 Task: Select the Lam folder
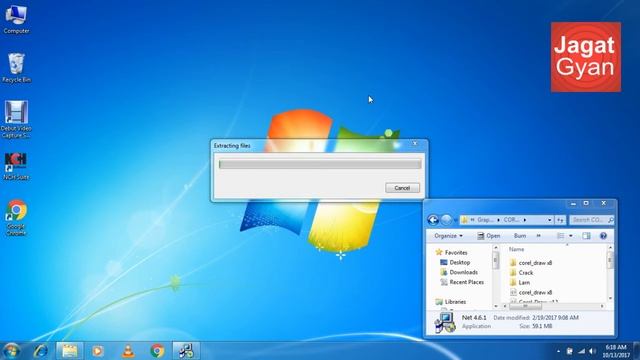pyautogui.click(x=520, y=282)
